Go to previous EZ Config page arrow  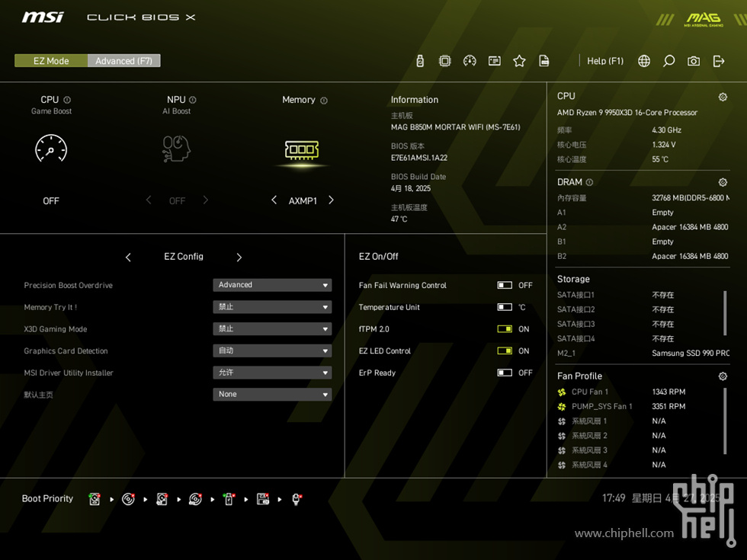(128, 258)
